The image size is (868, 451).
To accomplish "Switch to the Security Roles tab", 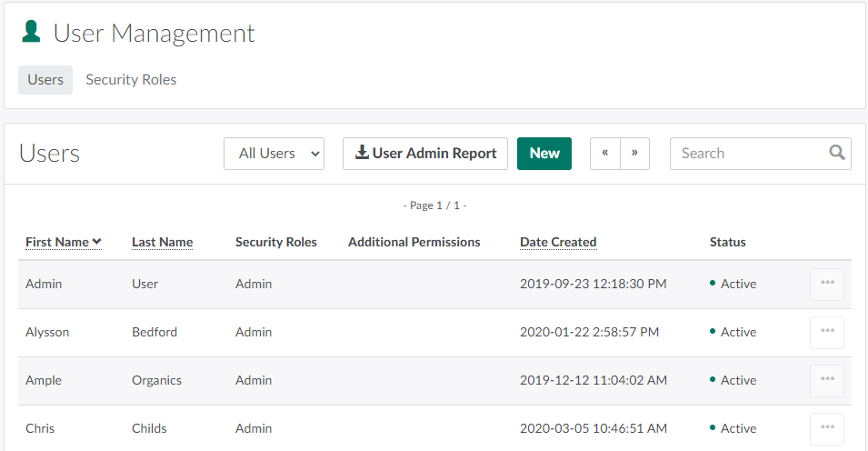I will click(x=131, y=80).
